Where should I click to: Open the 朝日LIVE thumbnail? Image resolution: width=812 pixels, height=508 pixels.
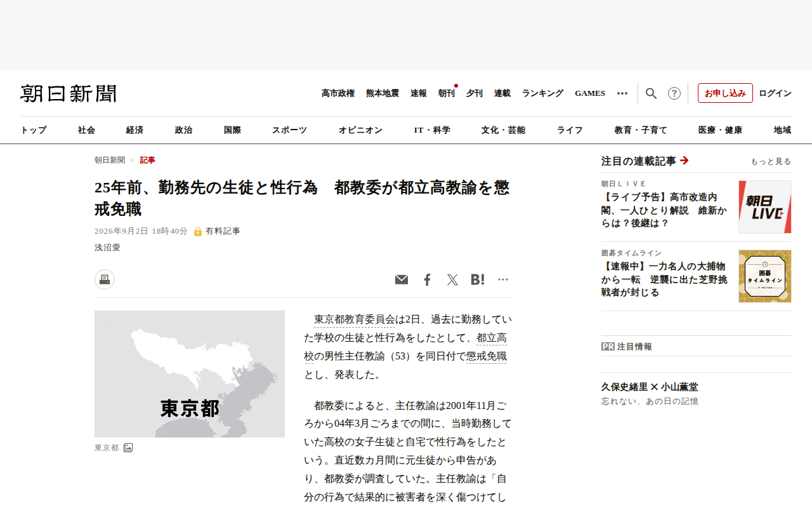765,207
